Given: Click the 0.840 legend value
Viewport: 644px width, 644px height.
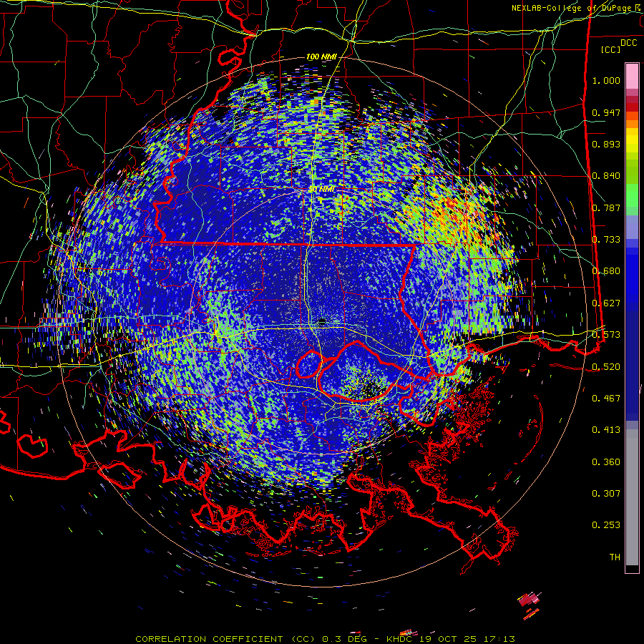Looking at the screenshot, I should [x=606, y=176].
